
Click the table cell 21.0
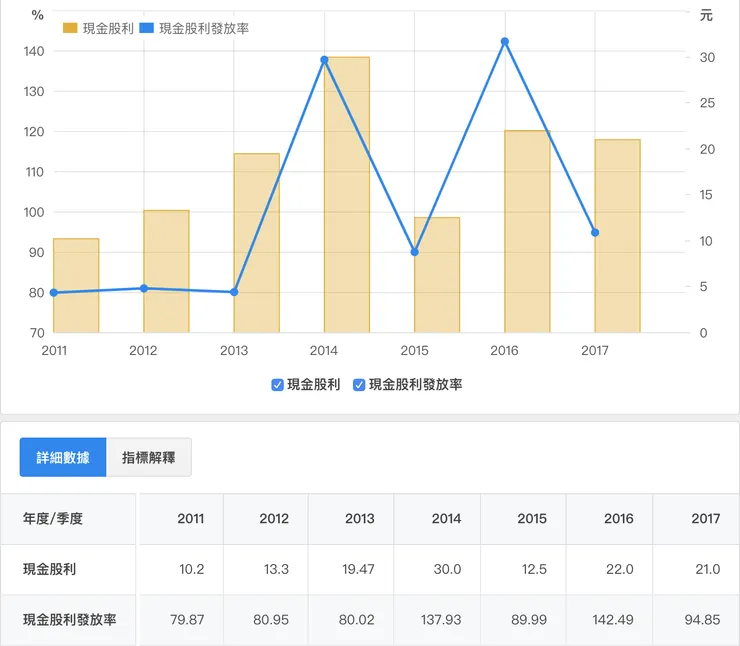[x=707, y=569]
